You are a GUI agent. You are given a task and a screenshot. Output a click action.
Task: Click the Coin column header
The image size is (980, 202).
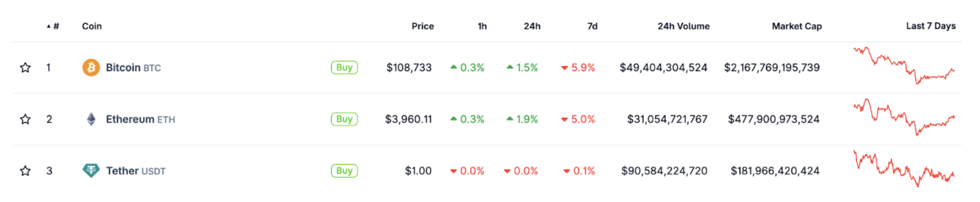tap(92, 26)
